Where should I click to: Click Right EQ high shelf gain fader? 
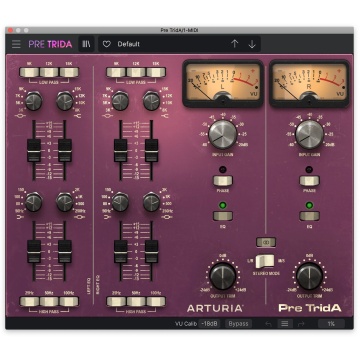tap(151, 150)
